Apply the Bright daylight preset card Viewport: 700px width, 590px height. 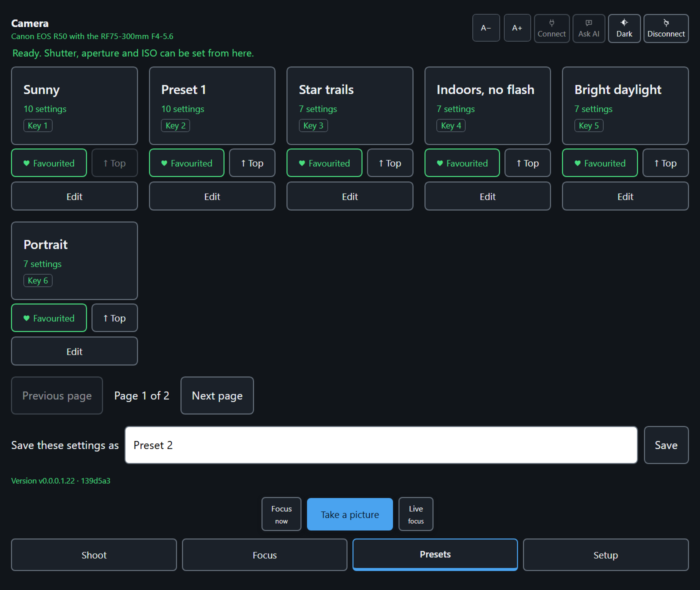pos(625,106)
